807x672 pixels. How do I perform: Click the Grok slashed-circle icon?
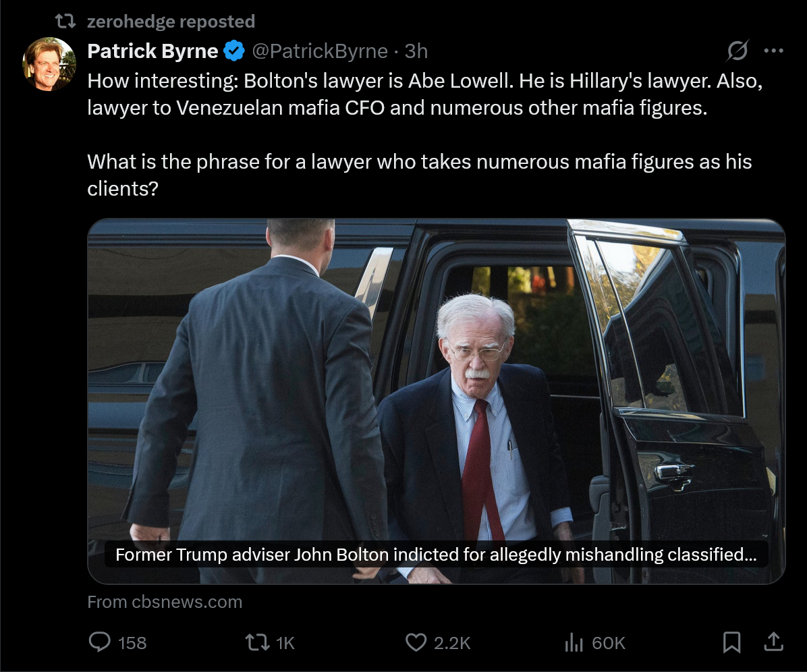click(738, 51)
